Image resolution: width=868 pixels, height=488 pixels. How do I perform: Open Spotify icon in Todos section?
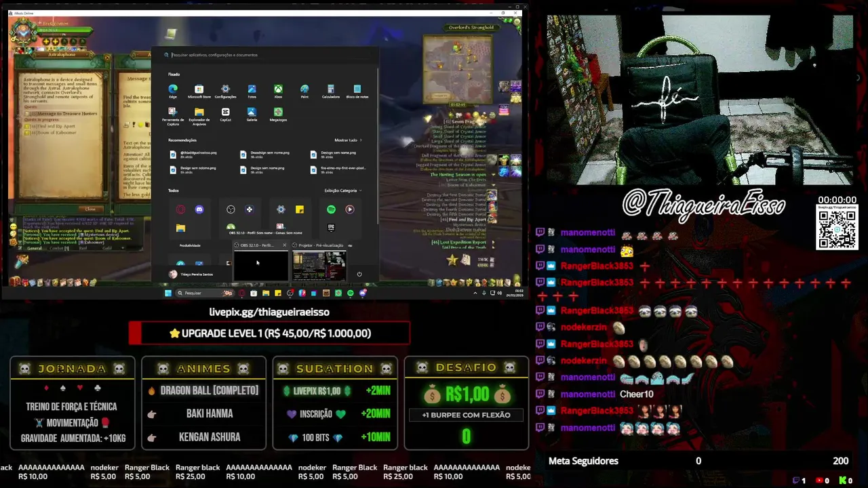[331, 209]
